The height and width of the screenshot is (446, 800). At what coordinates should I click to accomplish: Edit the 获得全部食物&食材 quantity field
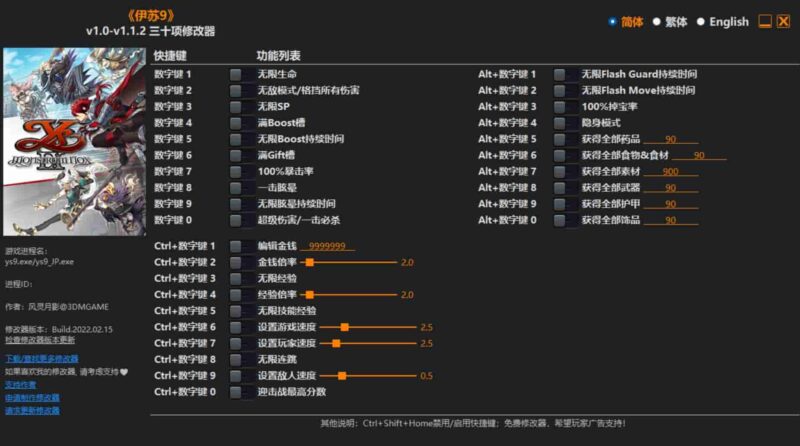click(x=699, y=156)
